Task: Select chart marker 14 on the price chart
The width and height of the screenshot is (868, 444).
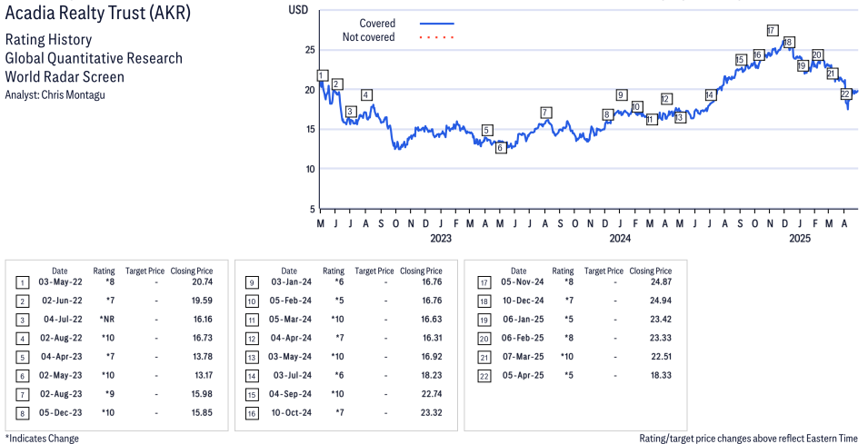Action: click(x=710, y=95)
